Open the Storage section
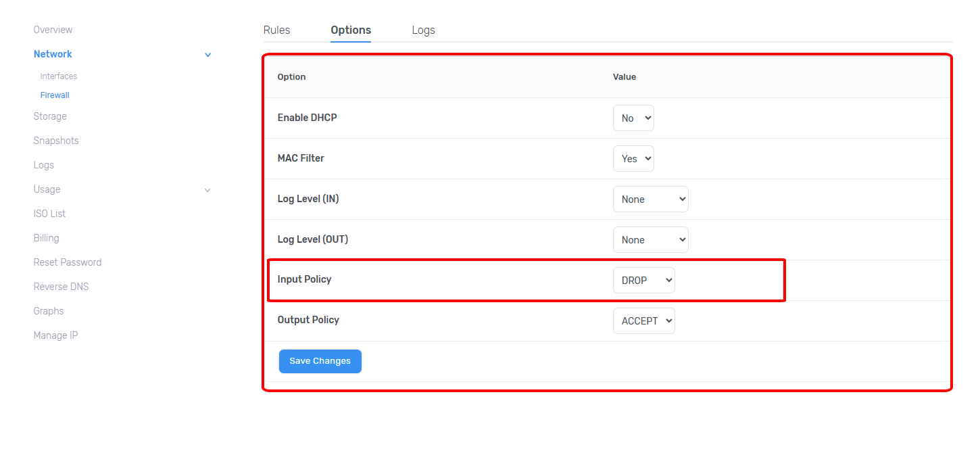The width and height of the screenshot is (980, 476). coord(50,116)
